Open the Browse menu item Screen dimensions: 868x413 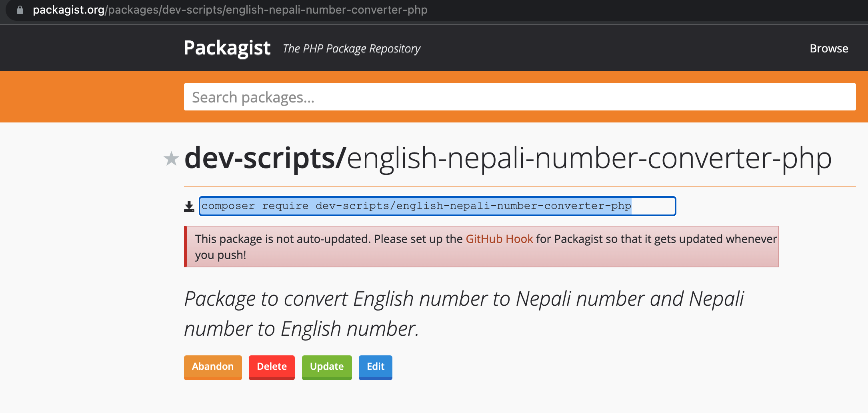point(829,48)
